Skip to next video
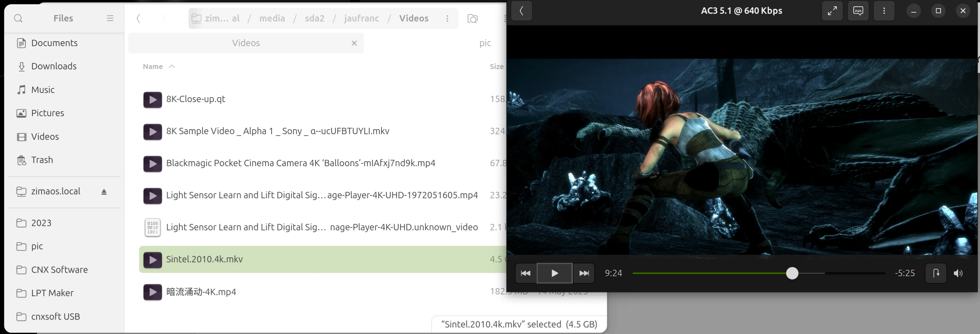 click(x=584, y=273)
